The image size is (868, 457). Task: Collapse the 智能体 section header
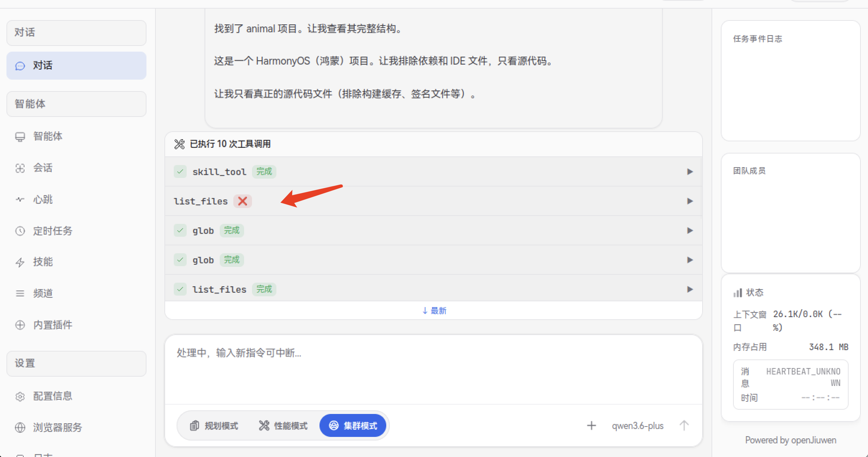tap(76, 104)
